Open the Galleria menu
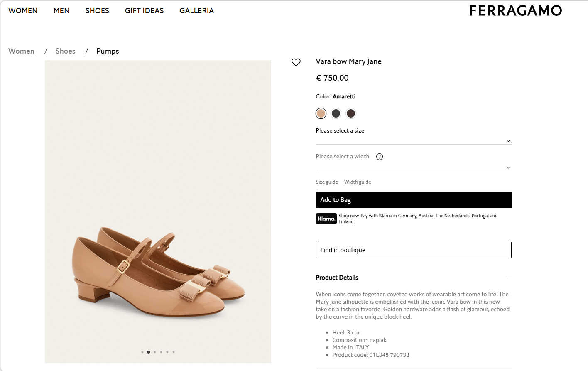Screen dimensions: 588x371 tap(196, 11)
